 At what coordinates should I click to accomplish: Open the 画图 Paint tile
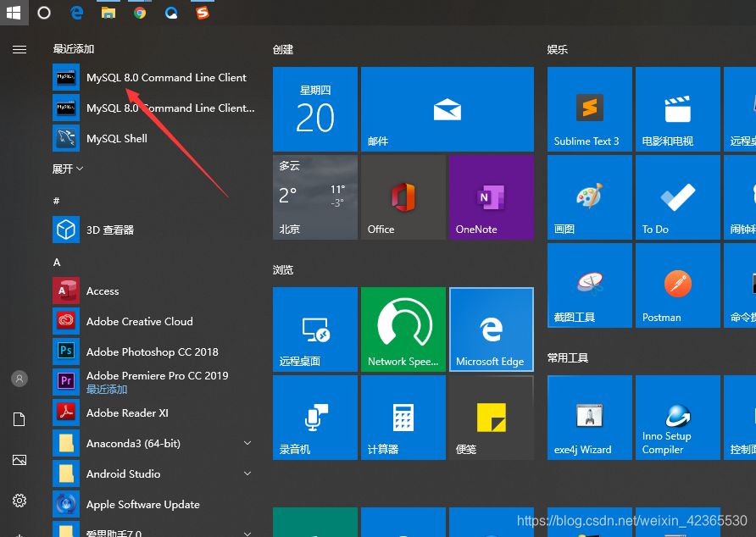point(590,197)
